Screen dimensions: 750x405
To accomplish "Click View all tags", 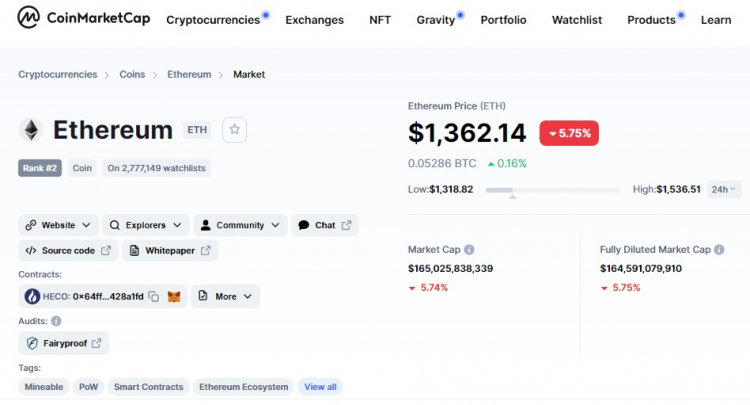I will [x=320, y=387].
